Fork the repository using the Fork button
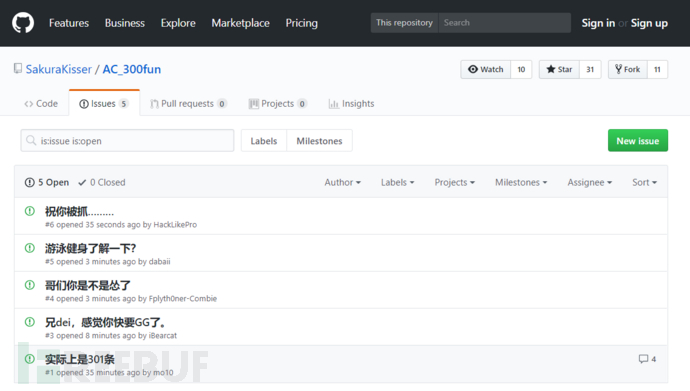The width and height of the screenshot is (690, 391). point(628,69)
